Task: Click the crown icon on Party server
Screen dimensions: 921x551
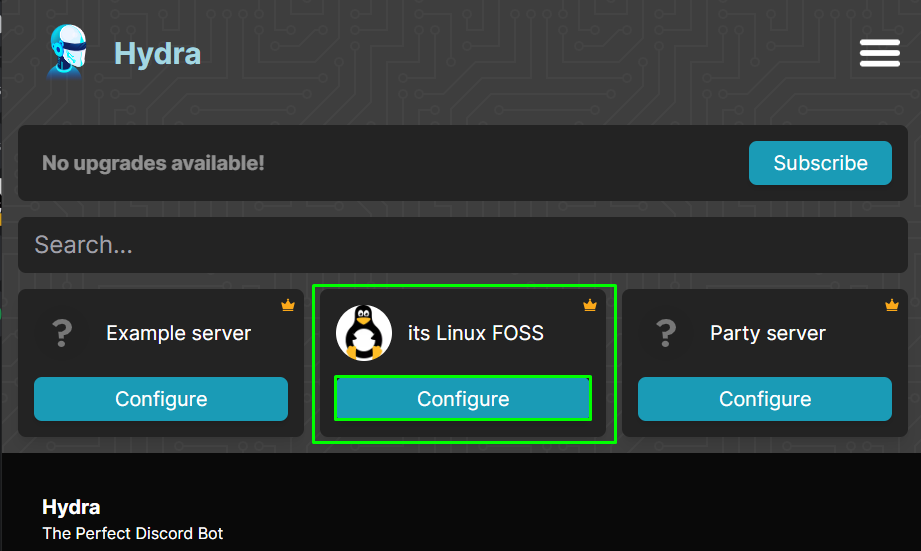Action: point(892,305)
